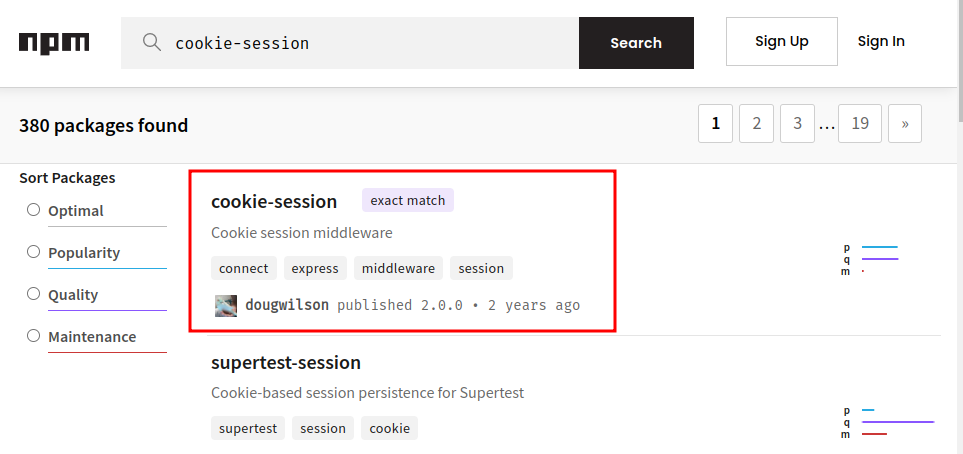
Task: Select the Popularity sort radio button
Action: click(33, 252)
